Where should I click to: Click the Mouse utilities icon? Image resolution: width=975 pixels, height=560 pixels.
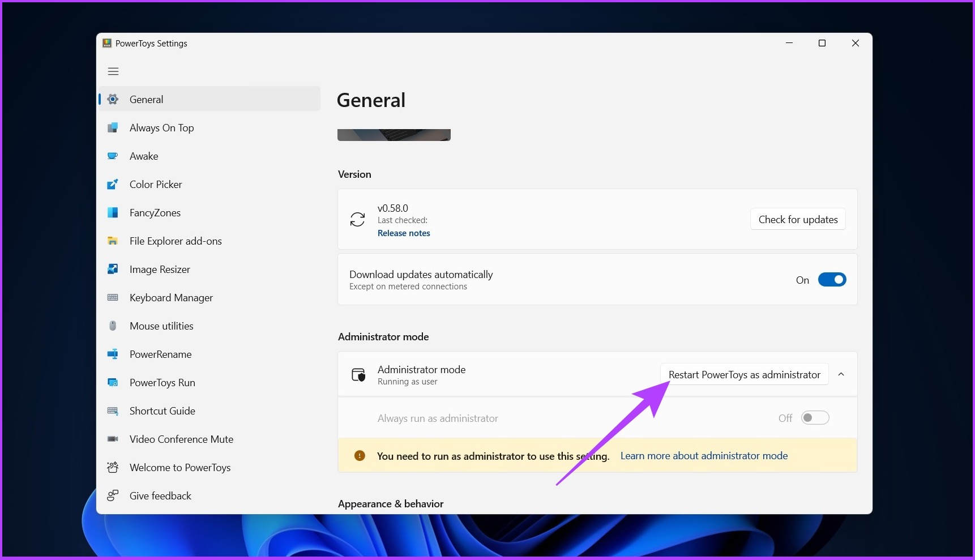(113, 326)
